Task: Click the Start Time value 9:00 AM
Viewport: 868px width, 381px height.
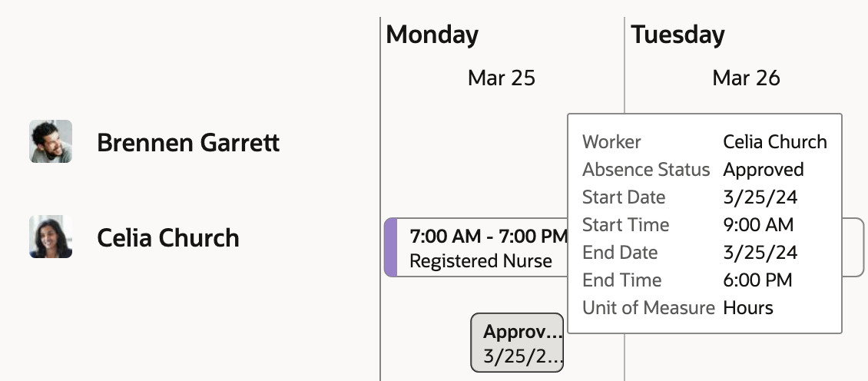Action: (x=758, y=225)
